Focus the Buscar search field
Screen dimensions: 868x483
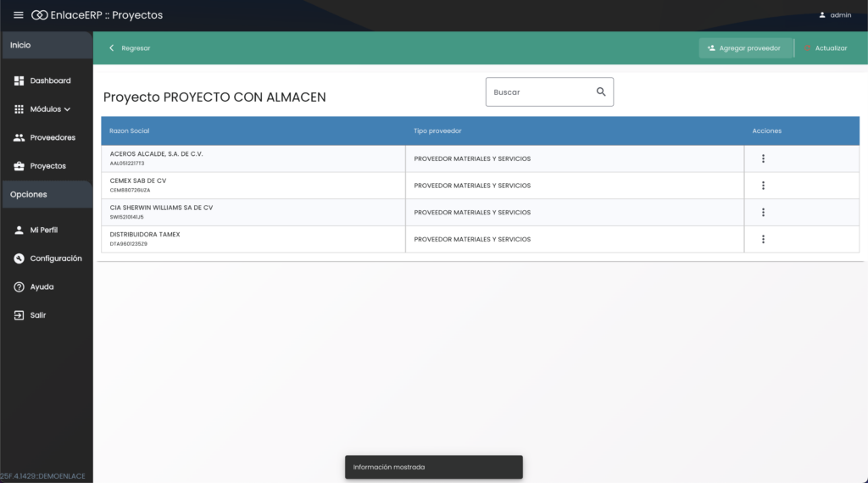pos(538,92)
